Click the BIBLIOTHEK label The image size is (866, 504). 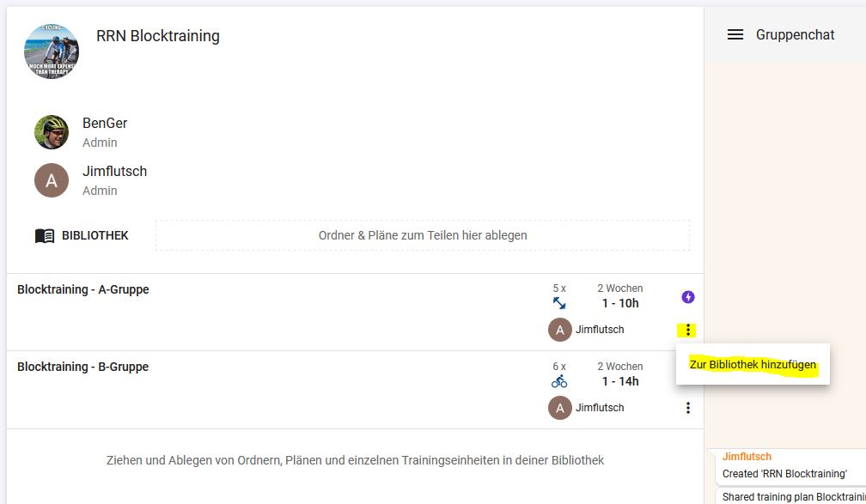[95, 235]
